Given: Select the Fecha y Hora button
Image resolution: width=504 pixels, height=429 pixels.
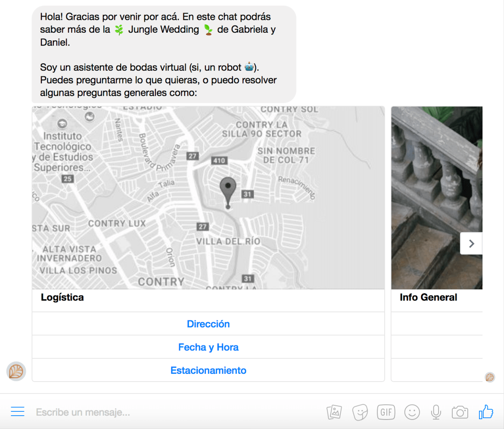Looking at the screenshot, I should click(x=208, y=347).
